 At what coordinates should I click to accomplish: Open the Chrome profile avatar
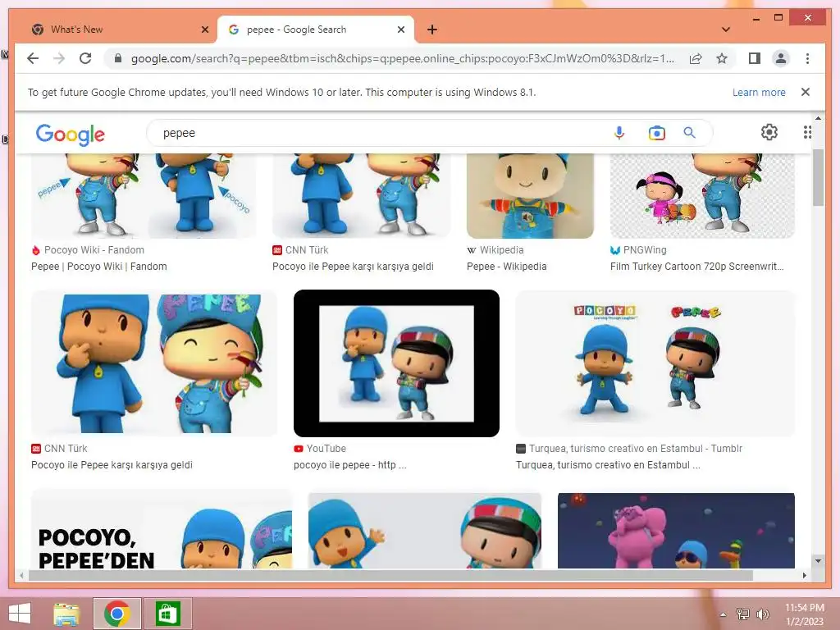point(781,58)
